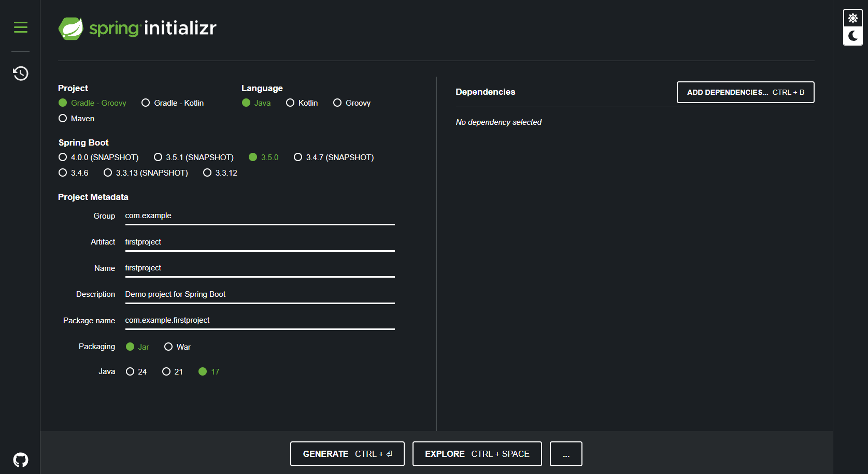Click the Generate button

pyautogui.click(x=347, y=454)
